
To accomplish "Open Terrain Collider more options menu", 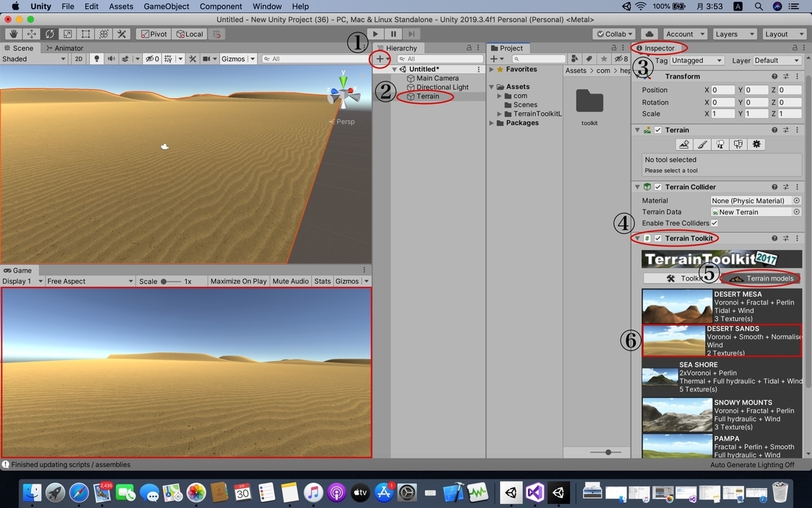I will click(798, 187).
